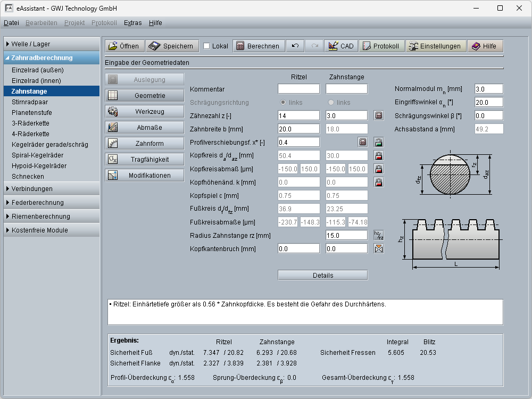Click the lock icon beside Kopfkreisabmaß
Screen dimensions: 532x399
[378, 169]
